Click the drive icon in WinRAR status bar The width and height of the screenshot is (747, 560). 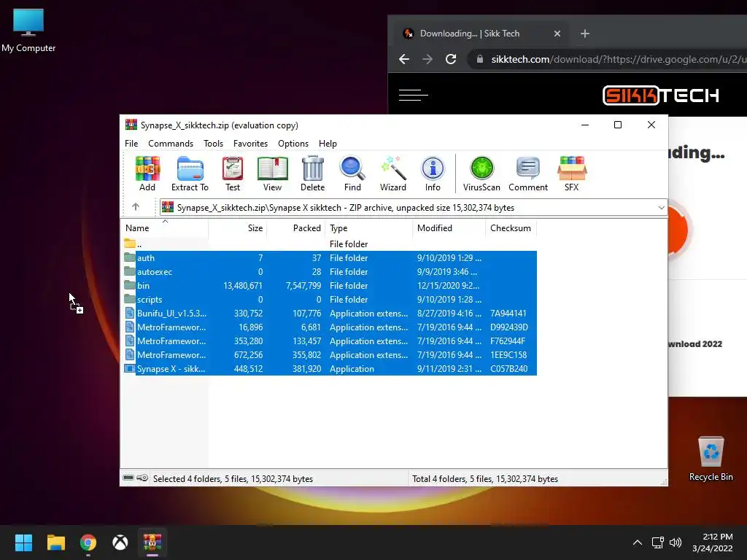click(128, 478)
